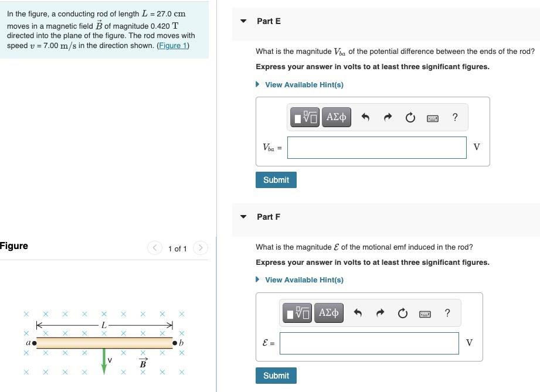Screen dimensions: 540x392
Task: Open Greek symbols palette in Part E
Action: (x=336, y=117)
